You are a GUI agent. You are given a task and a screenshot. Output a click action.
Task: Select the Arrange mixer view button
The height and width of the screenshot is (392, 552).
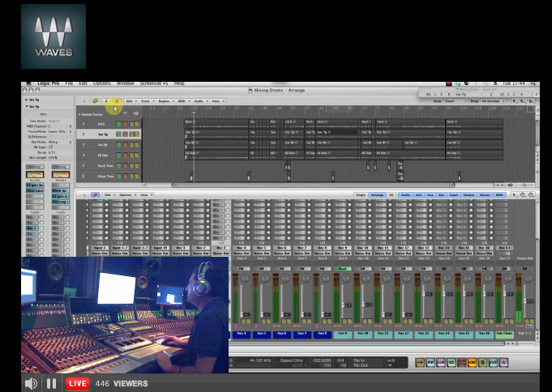377,194
